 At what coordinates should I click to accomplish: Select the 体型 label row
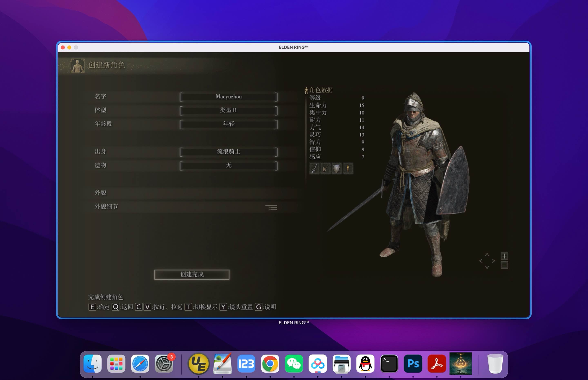point(100,110)
